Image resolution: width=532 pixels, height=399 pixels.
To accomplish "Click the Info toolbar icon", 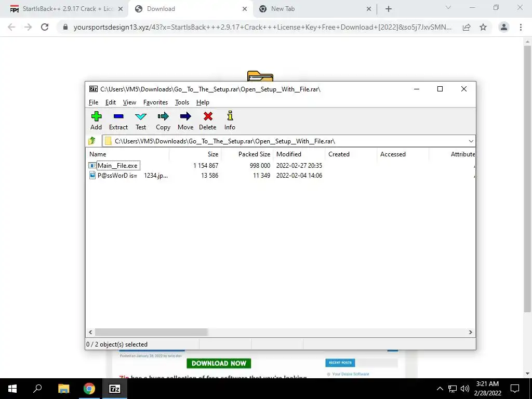I will (230, 116).
